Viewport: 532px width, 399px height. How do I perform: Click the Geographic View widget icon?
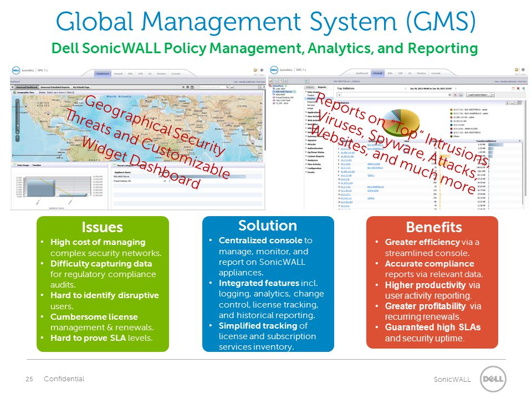click(x=14, y=92)
